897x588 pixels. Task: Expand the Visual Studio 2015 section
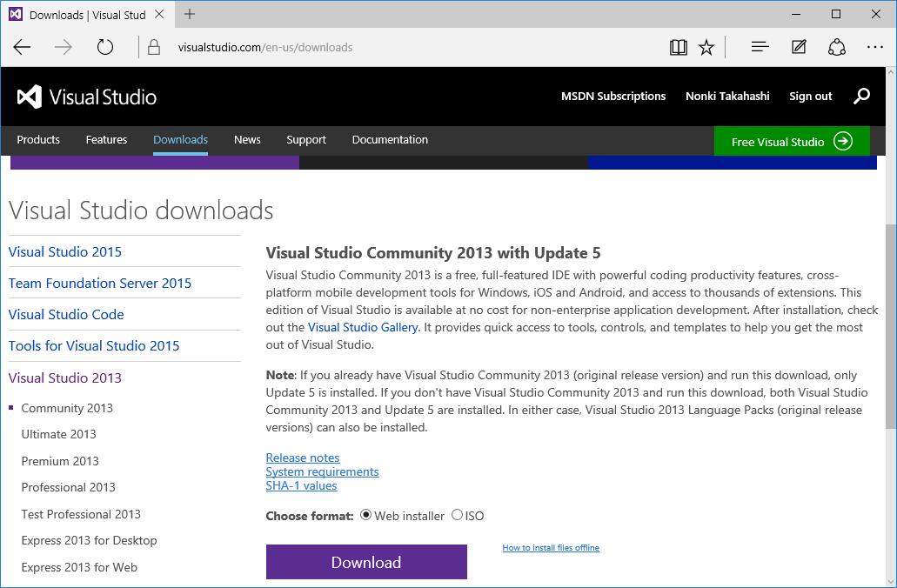[65, 251]
